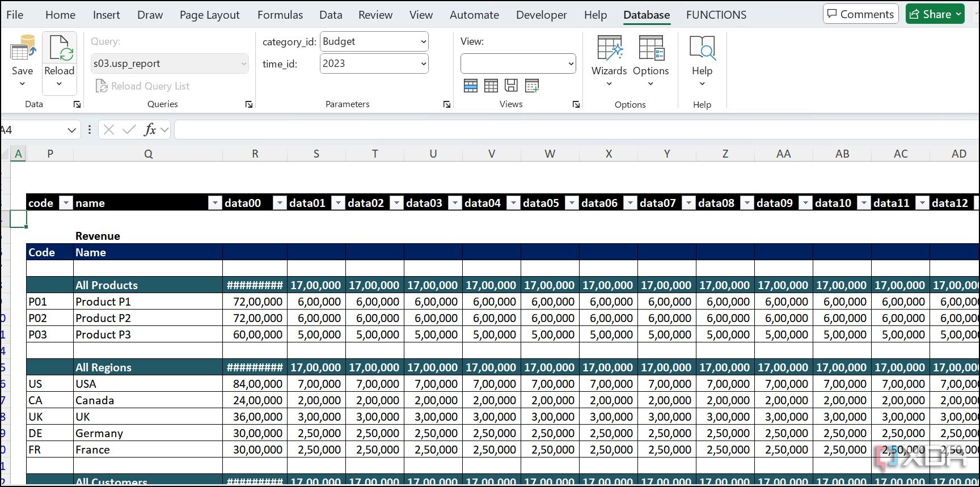Viewport: 980px width, 487px height.
Task: Click the Save database icon
Action: pos(23,48)
